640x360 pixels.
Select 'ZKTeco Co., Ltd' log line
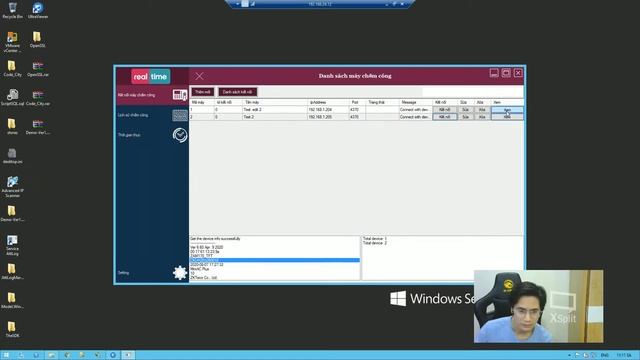(203, 278)
